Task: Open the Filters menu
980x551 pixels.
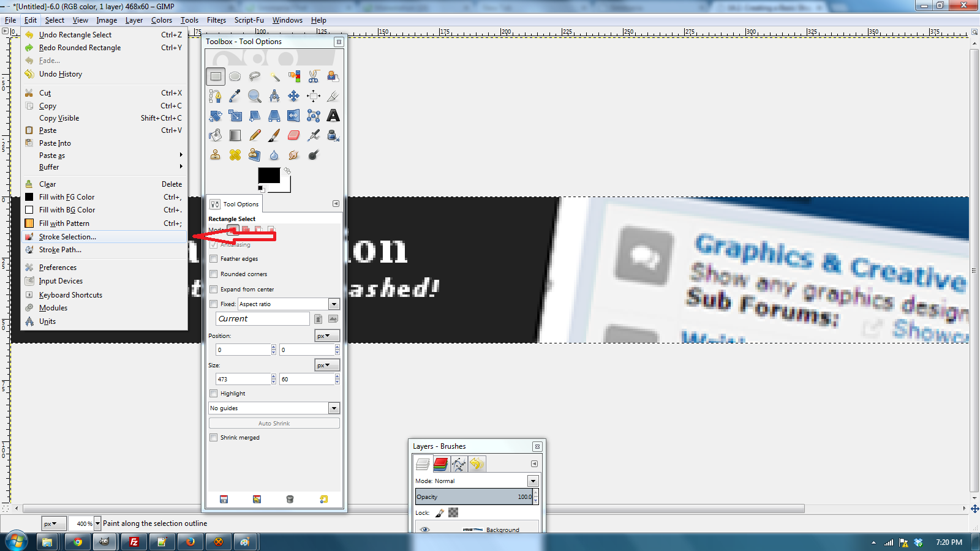Action: 216,20
